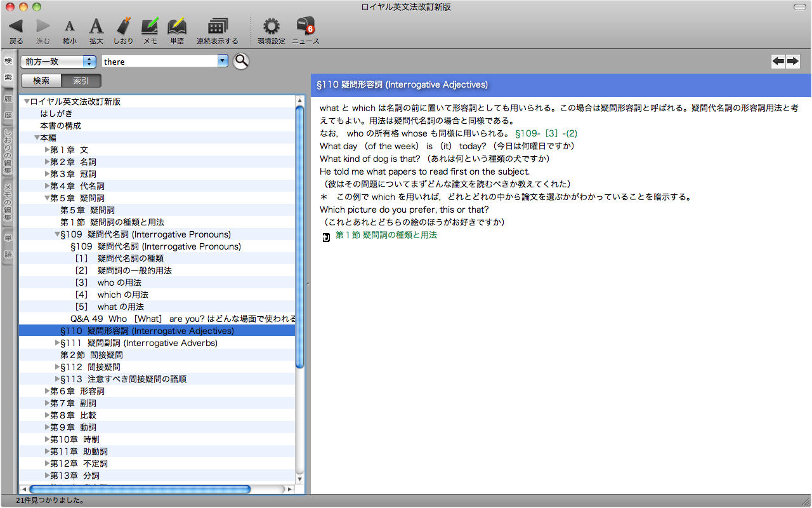
Task: Open the 前方一致 match mode dropdown
Action: (x=58, y=62)
